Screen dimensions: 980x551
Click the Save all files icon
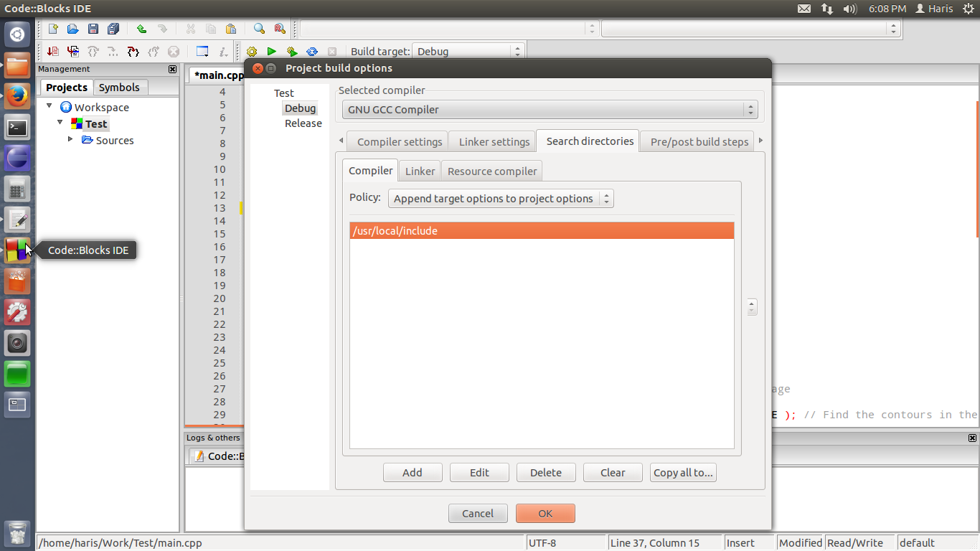113,29
